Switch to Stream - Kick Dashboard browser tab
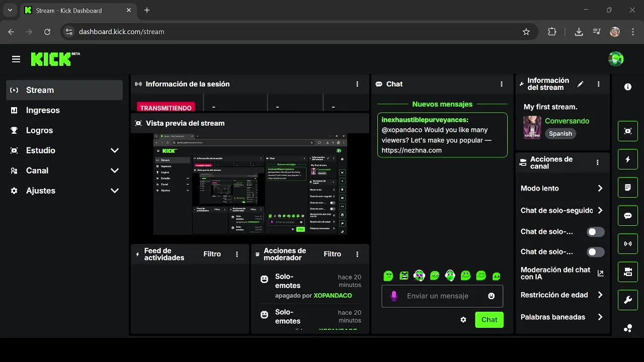The width and height of the screenshot is (644, 362). [x=78, y=10]
